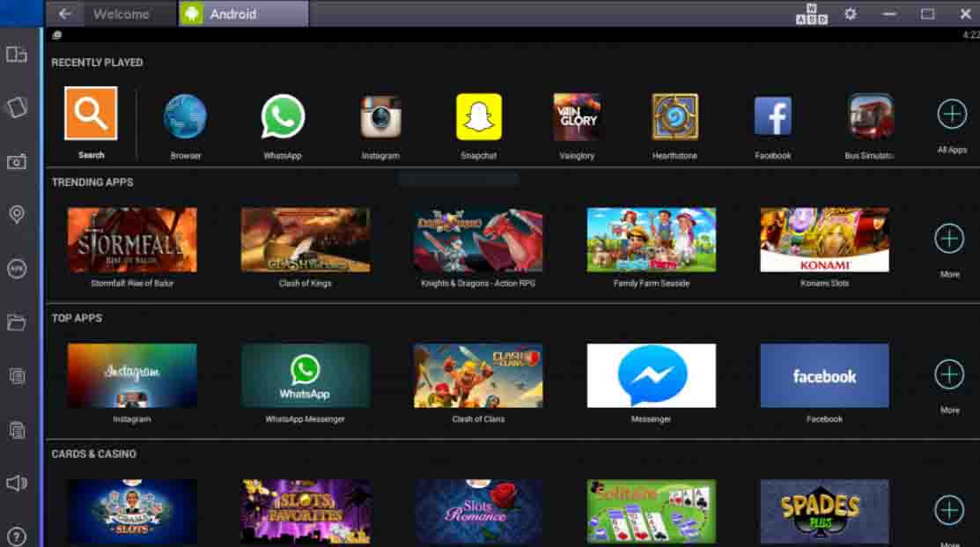The height and width of the screenshot is (547, 980).
Task: Open Vainglory game
Action: point(576,117)
